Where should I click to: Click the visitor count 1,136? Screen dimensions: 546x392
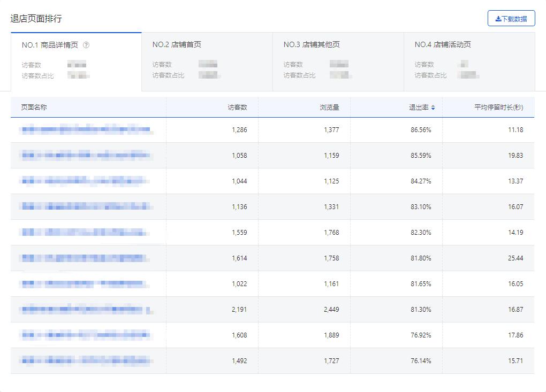[240, 206]
